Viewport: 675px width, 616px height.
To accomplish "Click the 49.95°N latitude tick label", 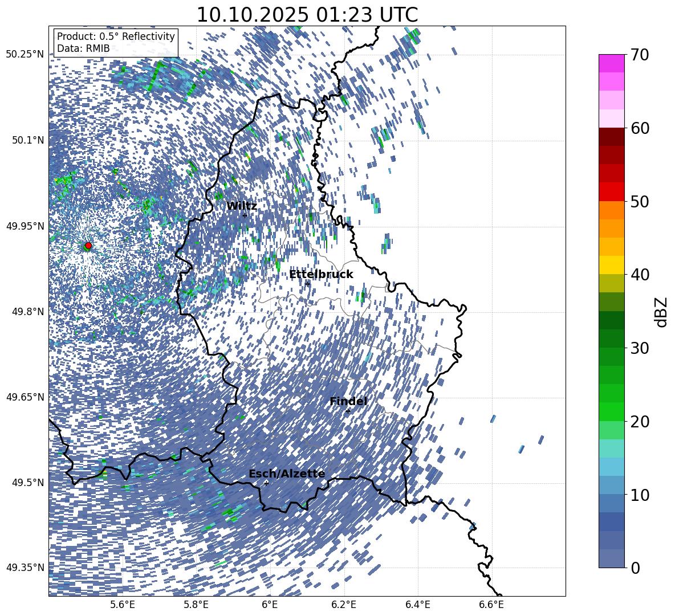I will [25, 226].
